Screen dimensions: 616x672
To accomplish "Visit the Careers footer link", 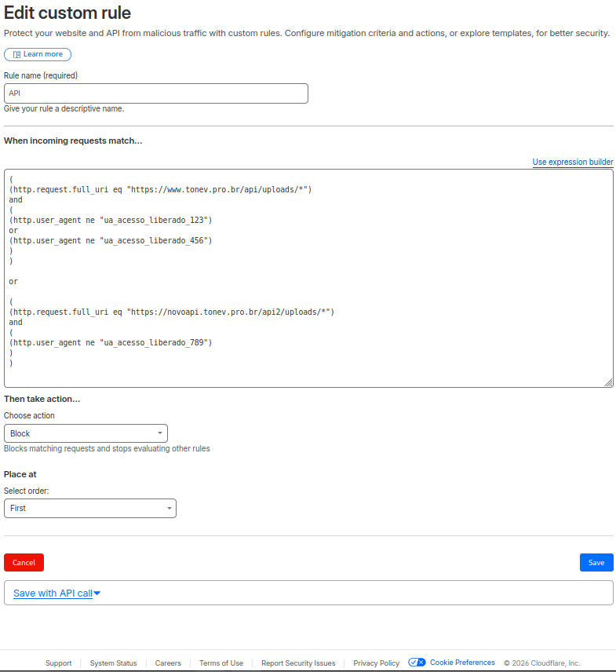I will [x=168, y=663].
